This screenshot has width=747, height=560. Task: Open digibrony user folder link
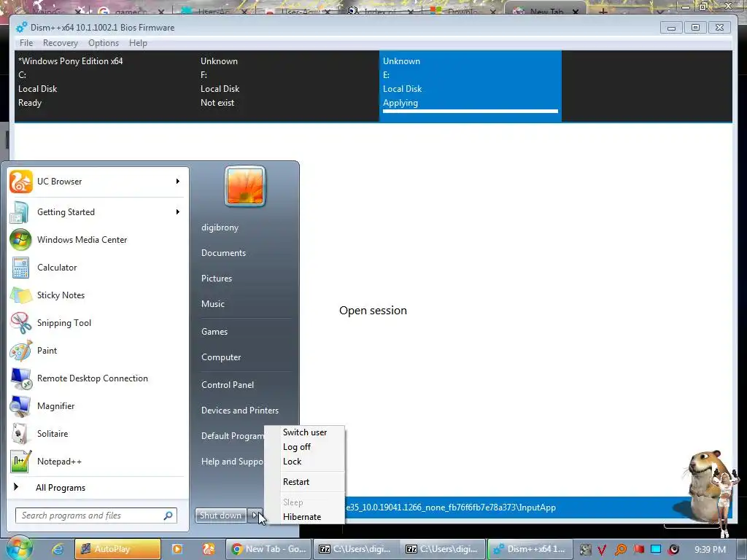pyautogui.click(x=220, y=227)
